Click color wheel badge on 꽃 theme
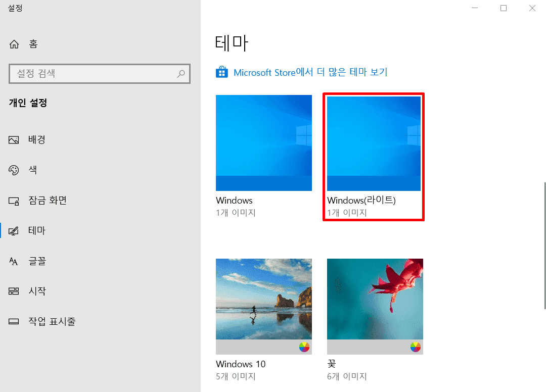Image resolution: width=546 pixels, height=392 pixels. pyautogui.click(x=415, y=347)
